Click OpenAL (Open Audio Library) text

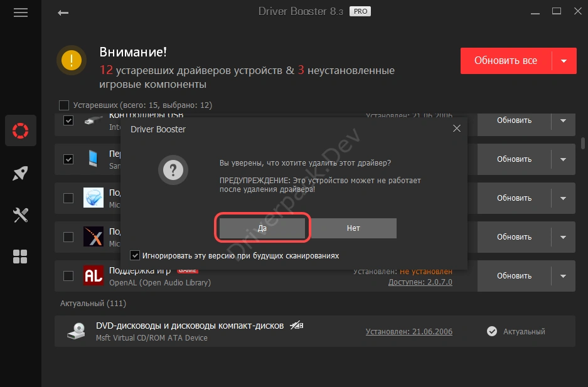coord(160,282)
